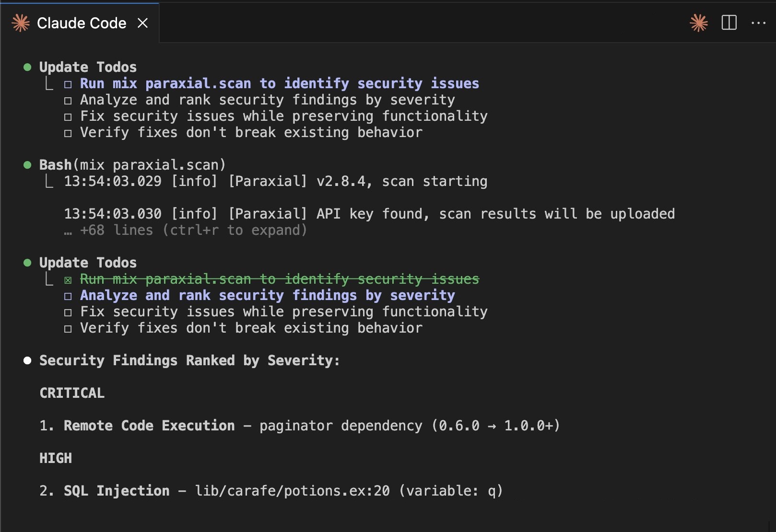This screenshot has width=776, height=532.
Task: Click the 'HIGH' severity label
Action: [56, 458]
